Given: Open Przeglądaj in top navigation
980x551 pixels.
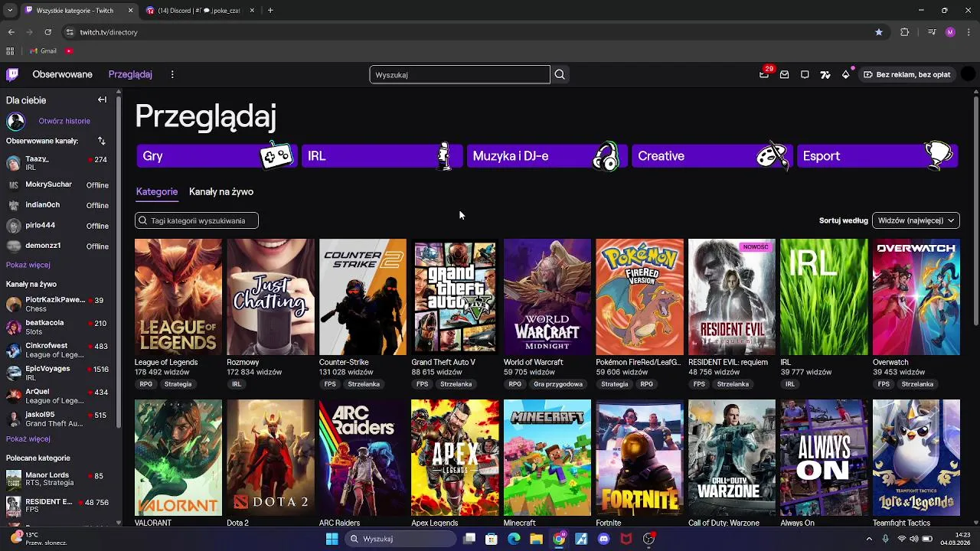Looking at the screenshot, I should [x=130, y=74].
